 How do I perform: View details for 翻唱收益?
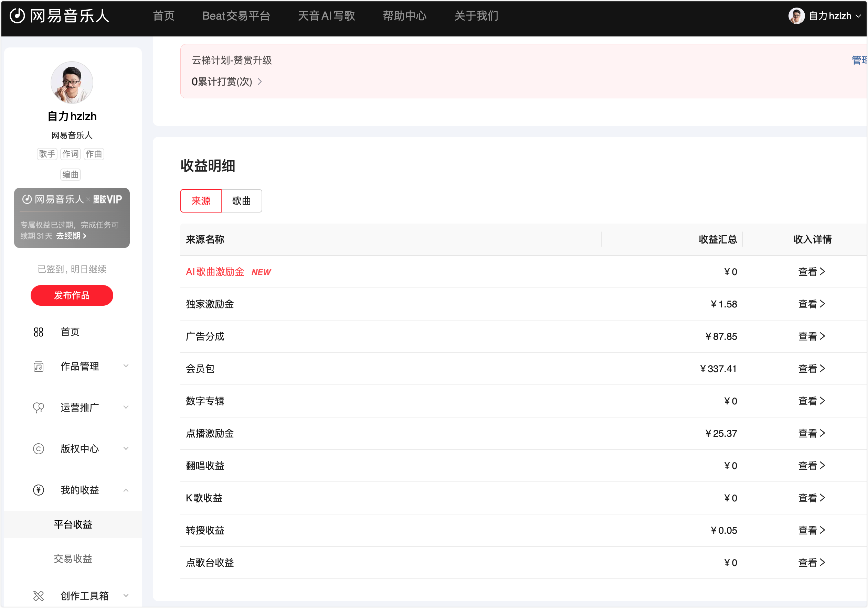(812, 466)
